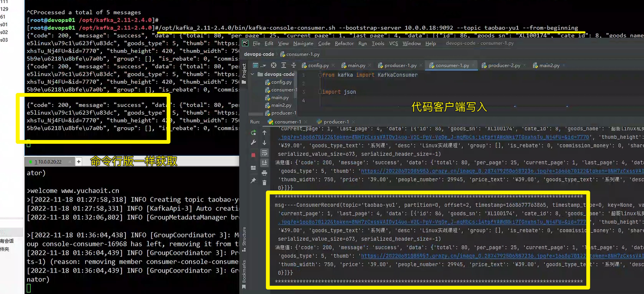This screenshot has height=294, width=644.
Task: Click the Select Opened File crosshair icon
Action: [273, 65]
